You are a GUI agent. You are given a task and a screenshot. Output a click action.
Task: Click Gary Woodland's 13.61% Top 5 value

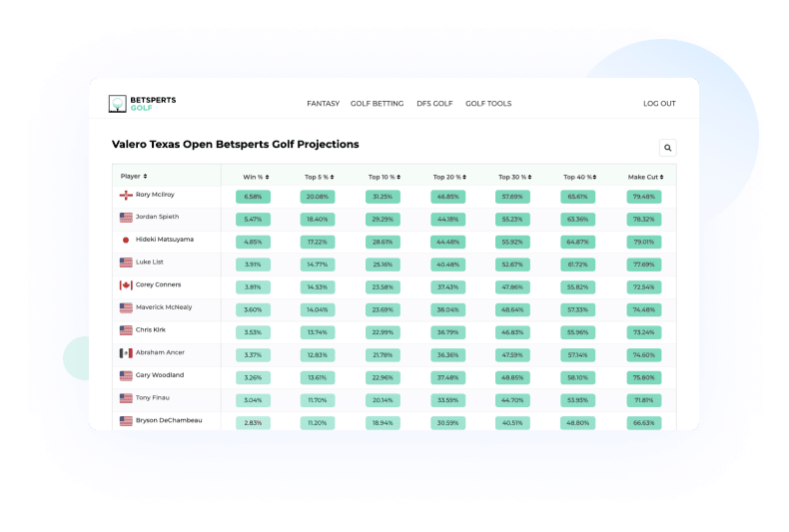coord(318,377)
